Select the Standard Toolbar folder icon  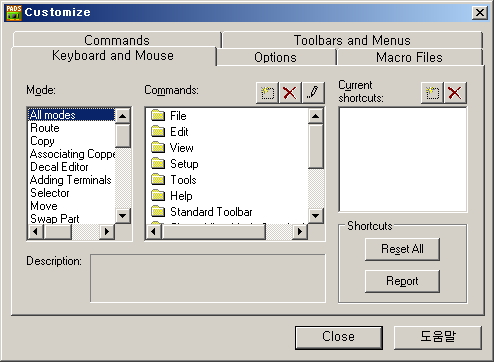[x=158, y=212]
